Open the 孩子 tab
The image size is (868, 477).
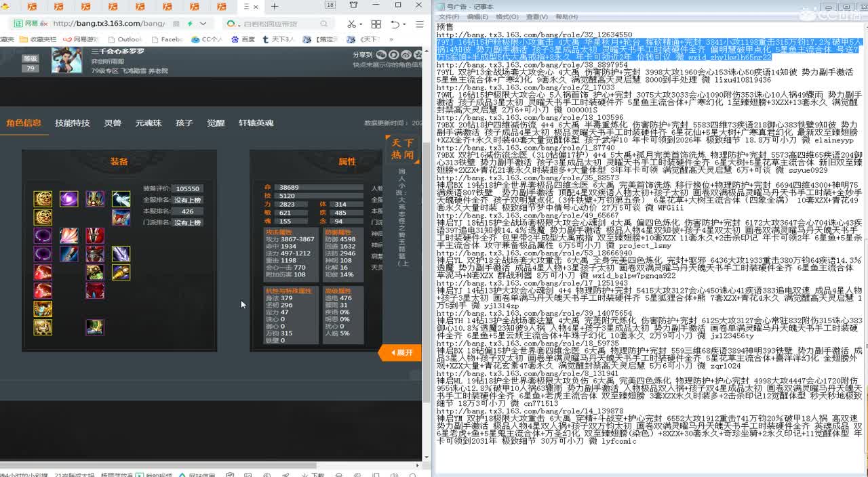pyautogui.click(x=184, y=123)
